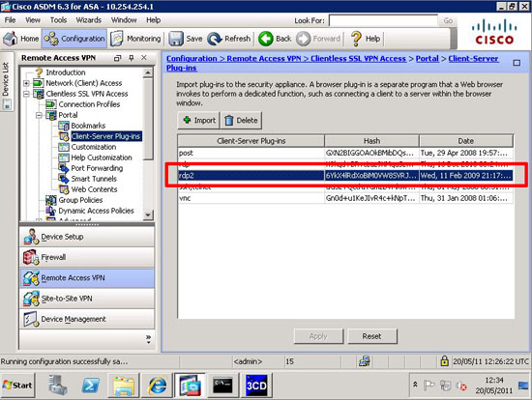Launch Internet Explorer from the taskbar
The image size is (532, 400).
[157, 386]
